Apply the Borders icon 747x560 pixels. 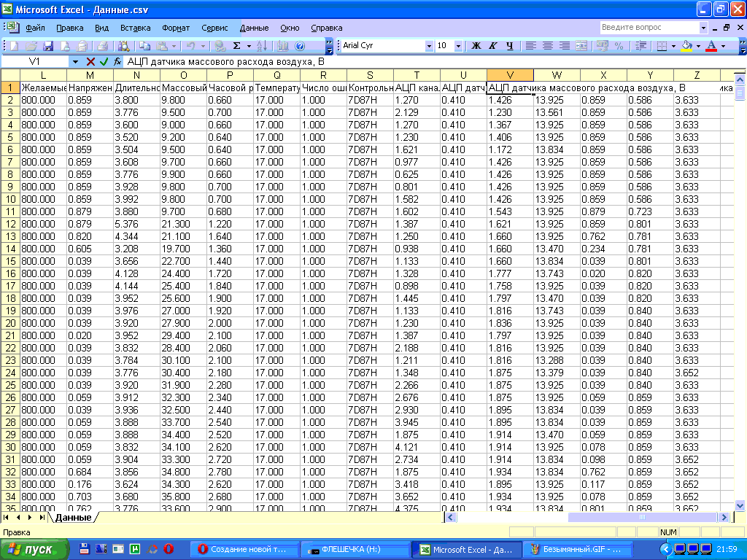[662, 46]
